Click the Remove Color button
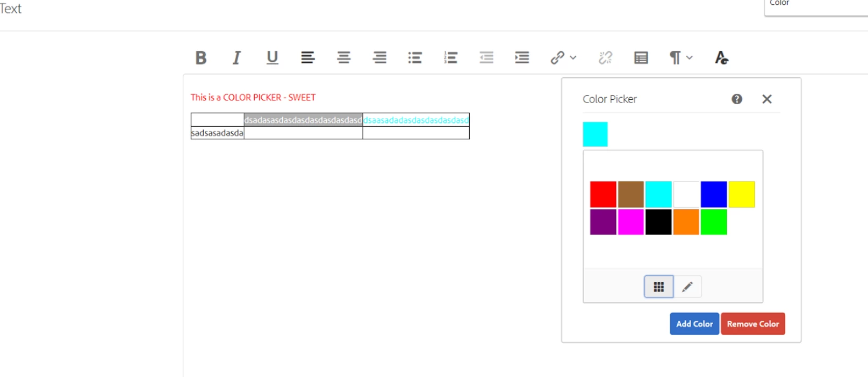868x377 pixels. click(753, 324)
